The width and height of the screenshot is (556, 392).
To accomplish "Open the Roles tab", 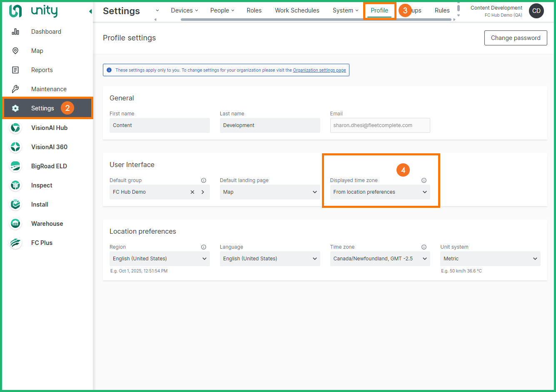I will click(254, 10).
